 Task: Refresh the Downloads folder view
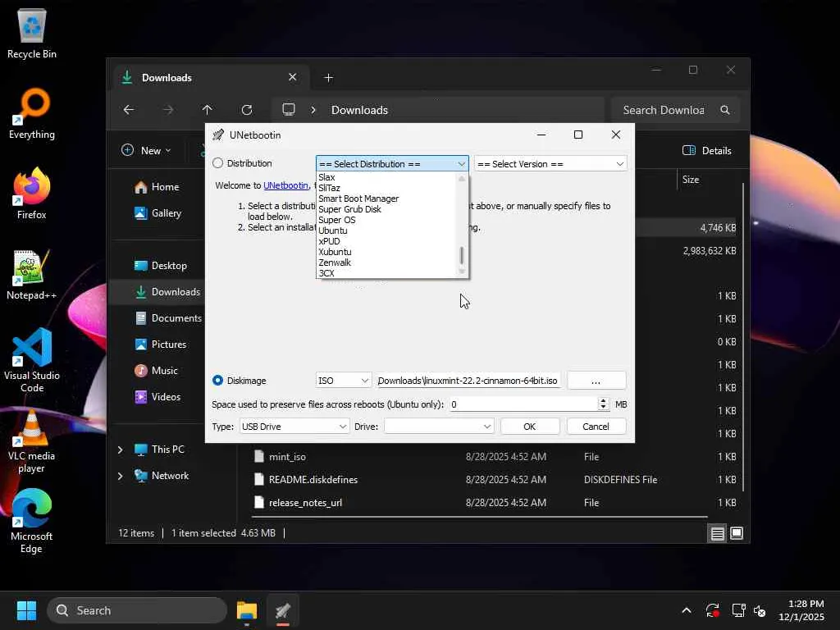[x=247, y=110]
